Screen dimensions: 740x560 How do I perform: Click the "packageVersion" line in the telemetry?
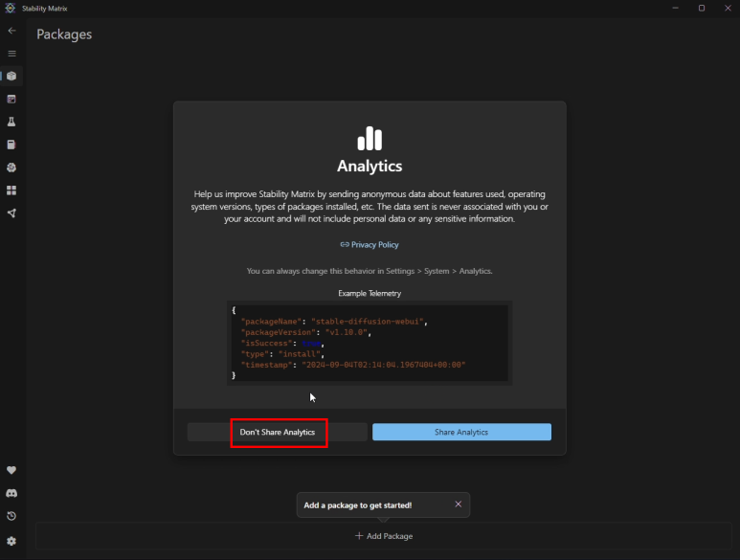(x=305, y=332)
